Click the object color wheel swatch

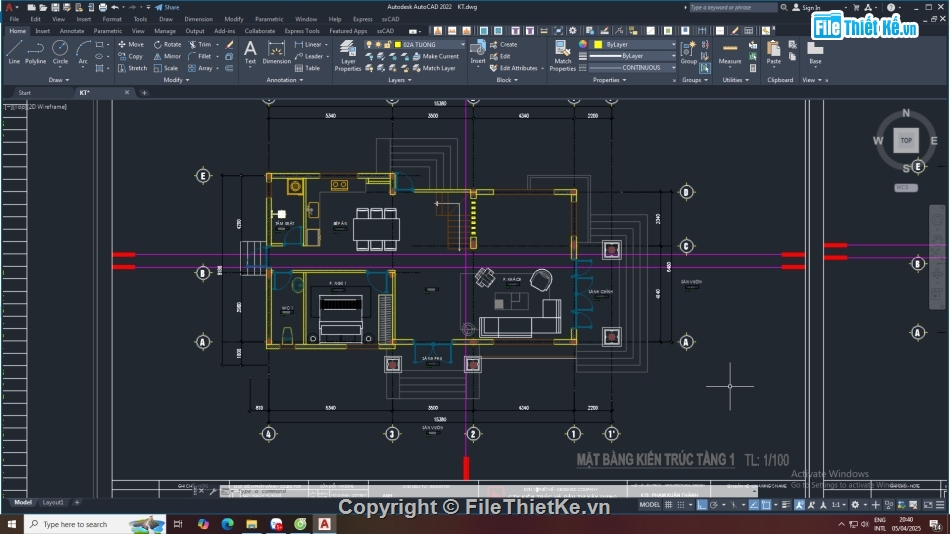pyautogui.click(x=583, y=44)
